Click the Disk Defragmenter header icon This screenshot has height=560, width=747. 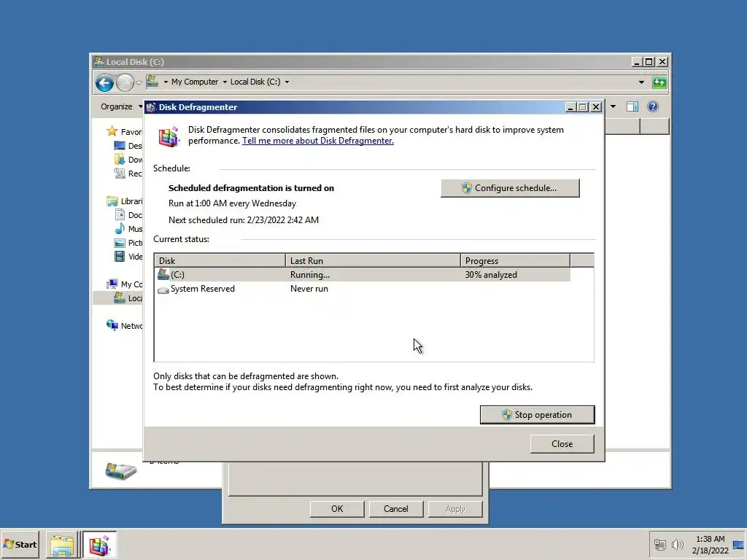169,136
